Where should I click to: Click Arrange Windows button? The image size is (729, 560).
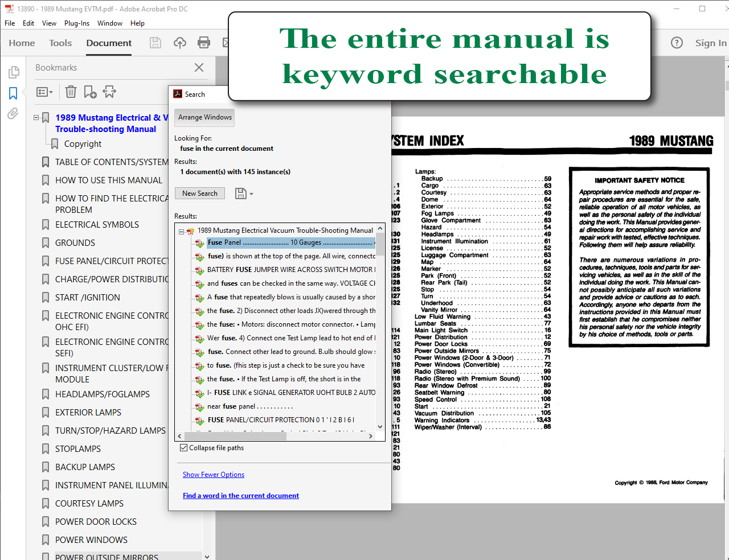205,117
